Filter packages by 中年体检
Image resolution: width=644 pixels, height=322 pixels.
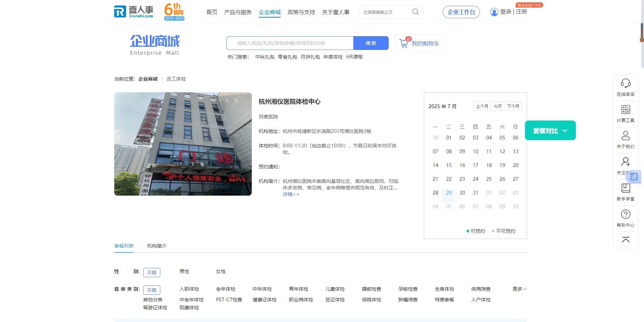262,289
